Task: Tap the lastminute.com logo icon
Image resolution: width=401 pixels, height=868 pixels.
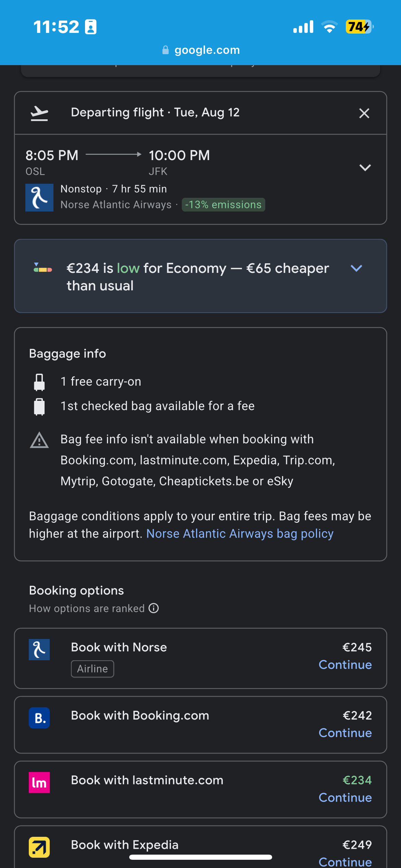Action: 39,783
